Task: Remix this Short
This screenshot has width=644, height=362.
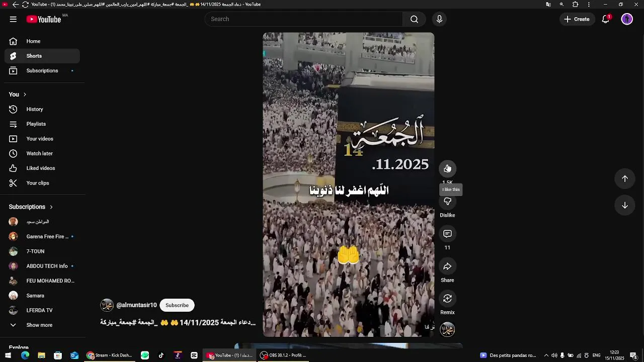Action: pos(447,299)
